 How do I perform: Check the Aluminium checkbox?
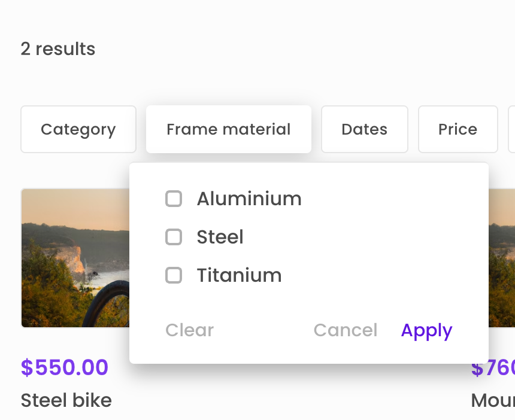click(x=174, y=199)
